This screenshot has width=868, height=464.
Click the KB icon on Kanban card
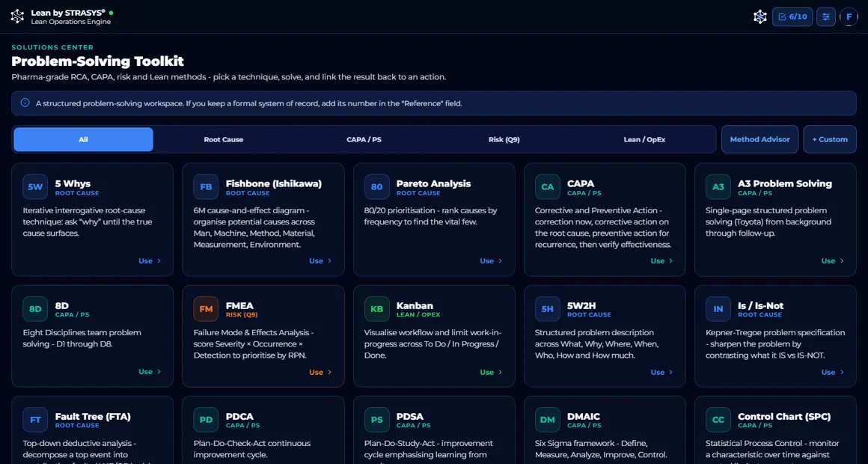(x=376, y=309)
